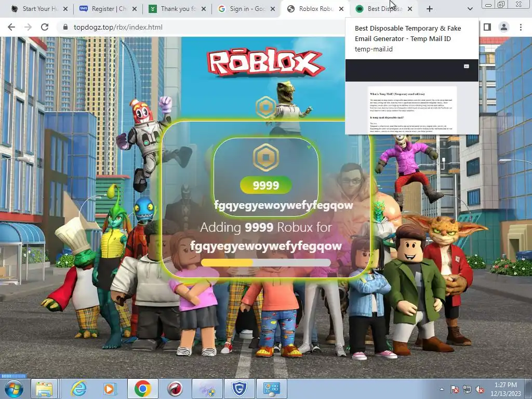Close the Start Your Hu tab
The width and height of the screenshot is (532, 399).
pos(65,9)
